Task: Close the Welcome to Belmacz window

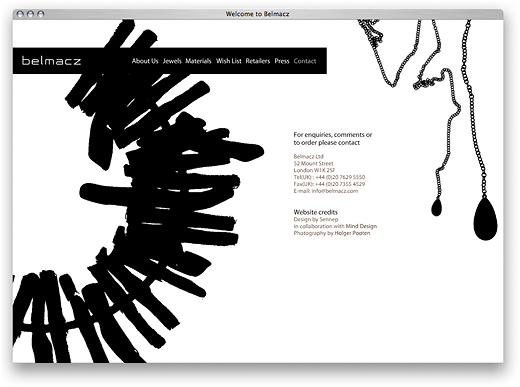Action: (20, 14)
